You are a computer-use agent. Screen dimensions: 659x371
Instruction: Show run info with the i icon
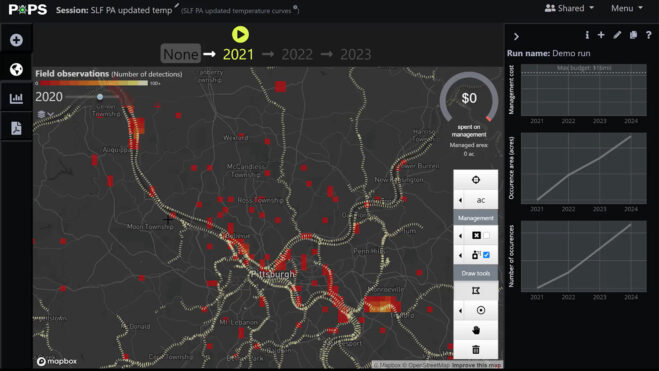pos(587,35)
